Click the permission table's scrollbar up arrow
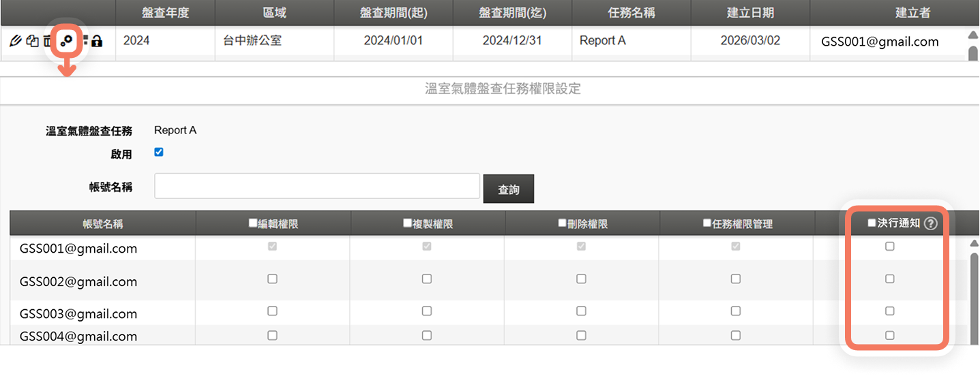 (x=974, y=242)
